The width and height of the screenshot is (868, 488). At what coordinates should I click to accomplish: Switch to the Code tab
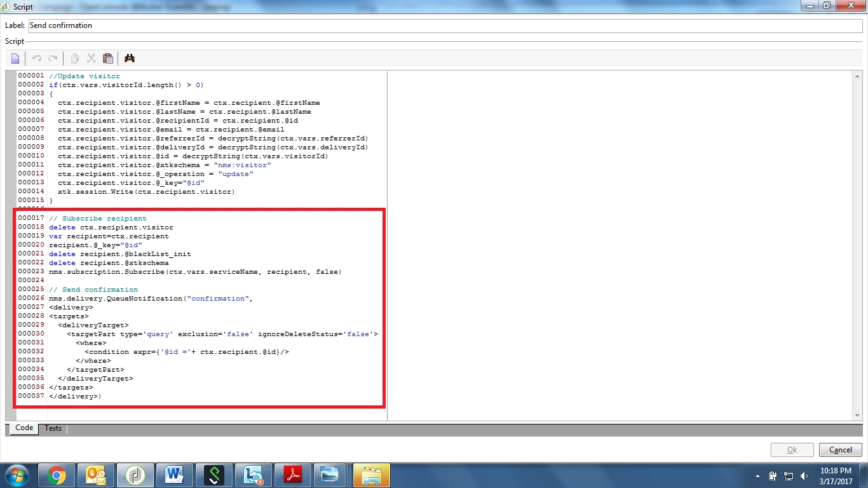pos(24,428)
